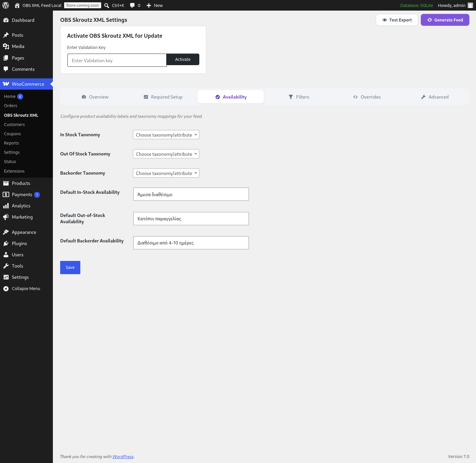476x463 pixels.
Task: Click the WooCommerce logo icon in sidebar
Action: 6,84
